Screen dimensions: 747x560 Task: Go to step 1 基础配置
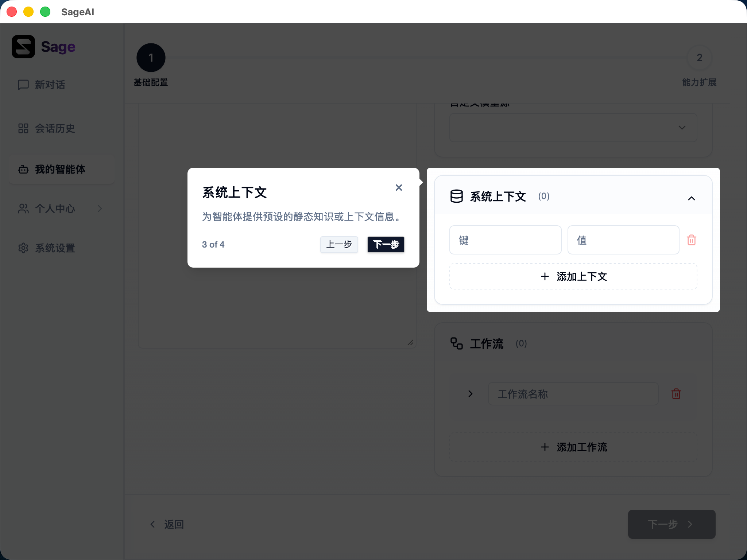tap(151, 57)
